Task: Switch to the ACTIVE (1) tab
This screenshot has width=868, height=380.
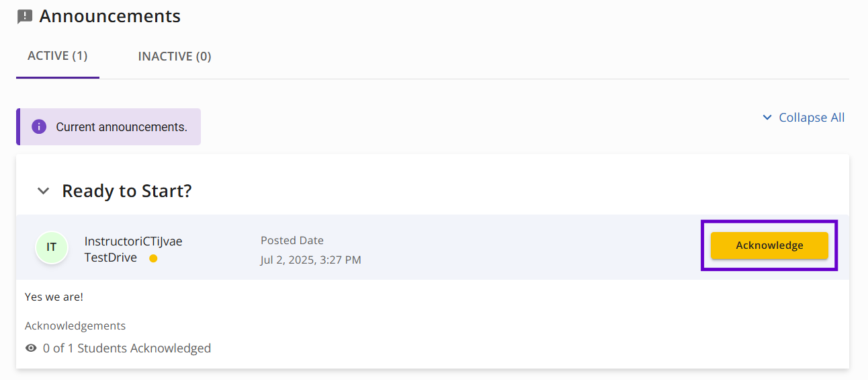Action: tap(58, 56)
